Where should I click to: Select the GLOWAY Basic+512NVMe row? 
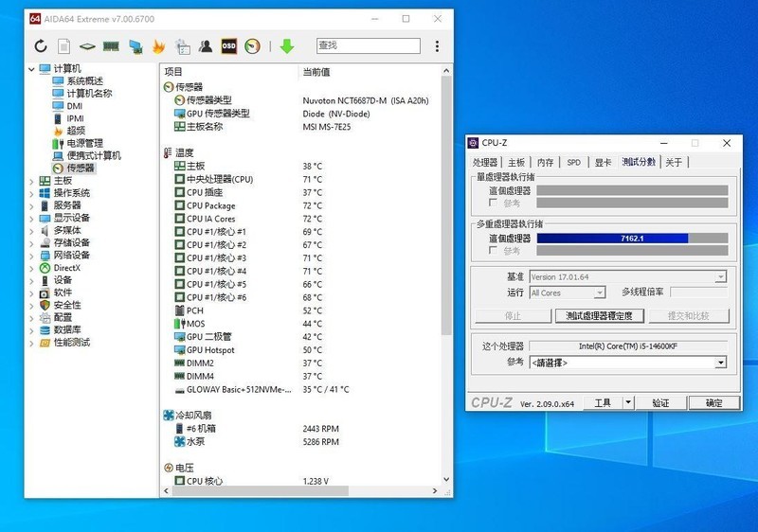(299, 389)
